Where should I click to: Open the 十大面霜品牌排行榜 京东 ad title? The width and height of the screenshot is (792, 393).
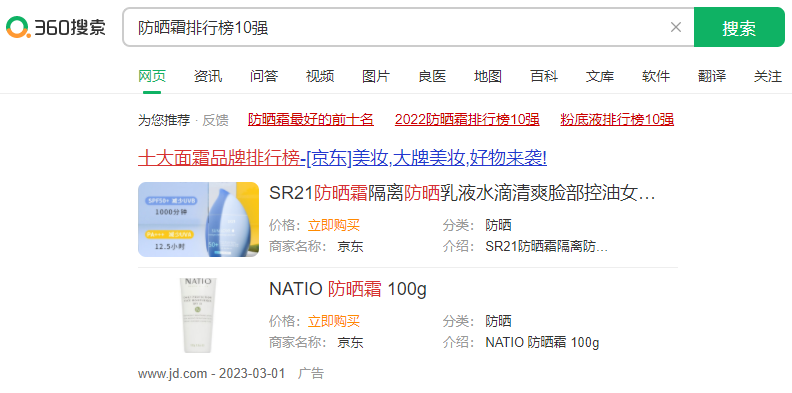click(x=342, y=159)
